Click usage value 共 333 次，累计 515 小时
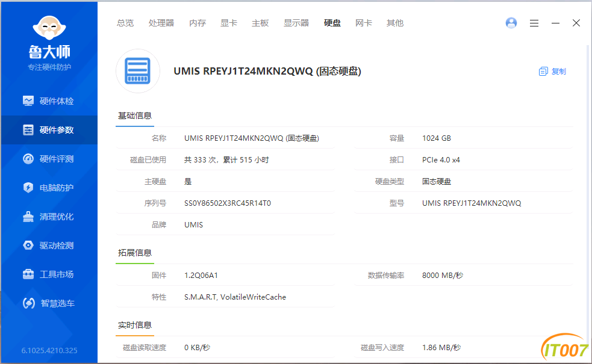The width and height of the screenshot is (592, 364). [x=226, y=160]
